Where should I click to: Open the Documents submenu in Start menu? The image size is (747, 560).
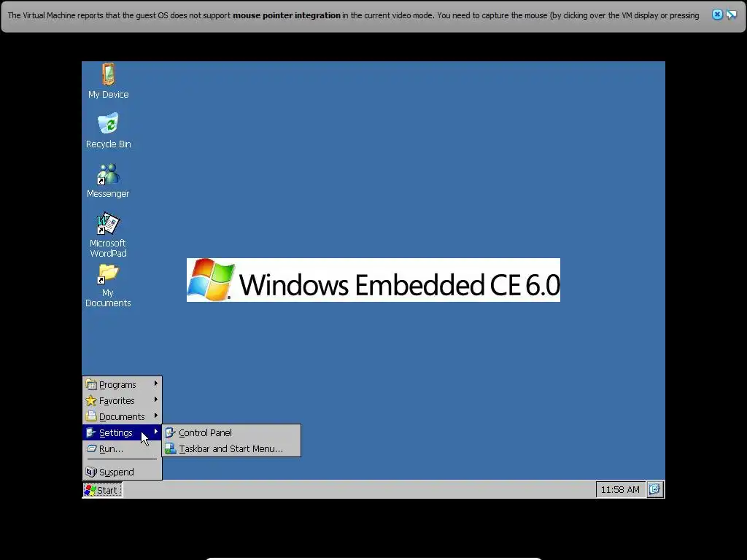pyautogui.click(x=122, y=416)
